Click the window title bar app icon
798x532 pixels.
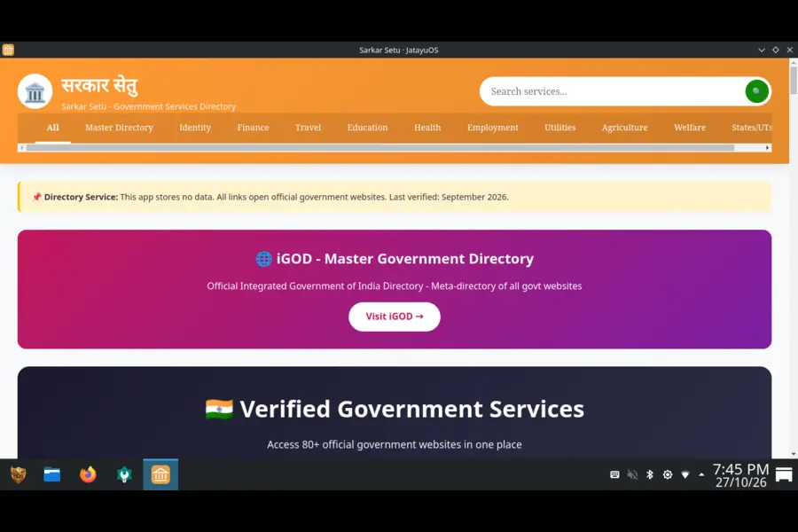[8, 50]
